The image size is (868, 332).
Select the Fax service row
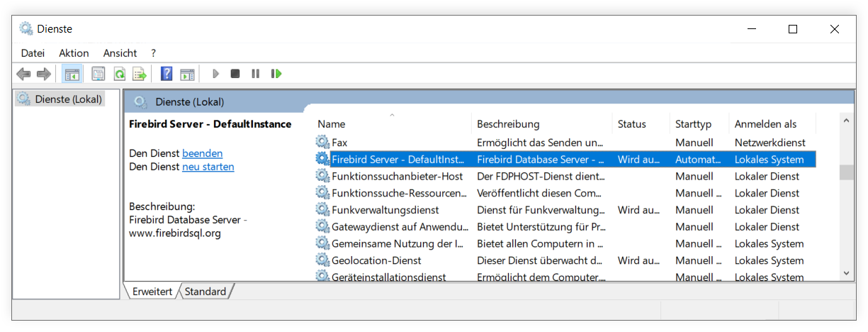(x=565, y=143)
